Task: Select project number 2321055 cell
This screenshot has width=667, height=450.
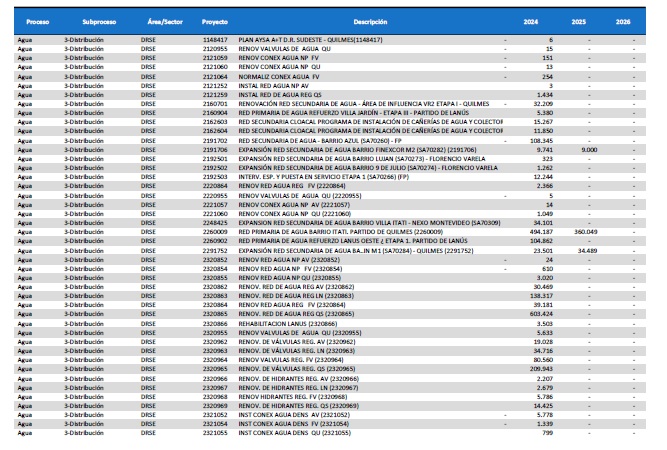Action: click(217, 435)
